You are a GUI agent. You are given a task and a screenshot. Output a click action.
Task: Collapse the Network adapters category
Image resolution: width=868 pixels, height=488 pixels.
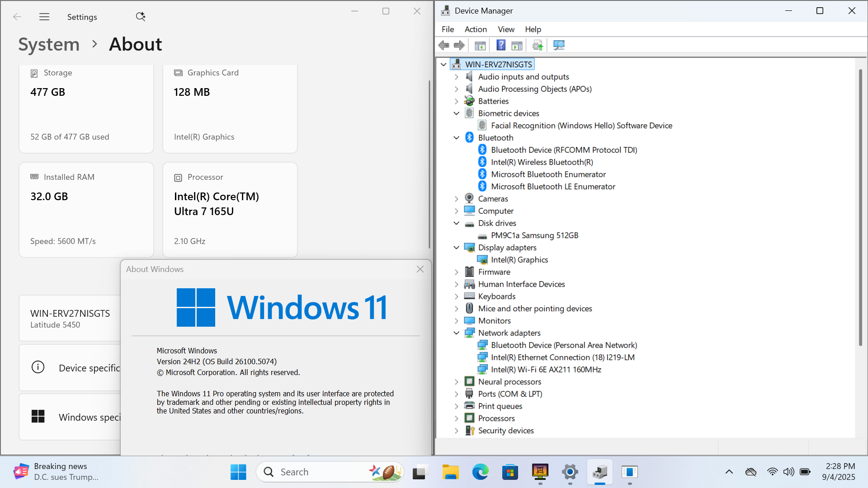[456, 333]
